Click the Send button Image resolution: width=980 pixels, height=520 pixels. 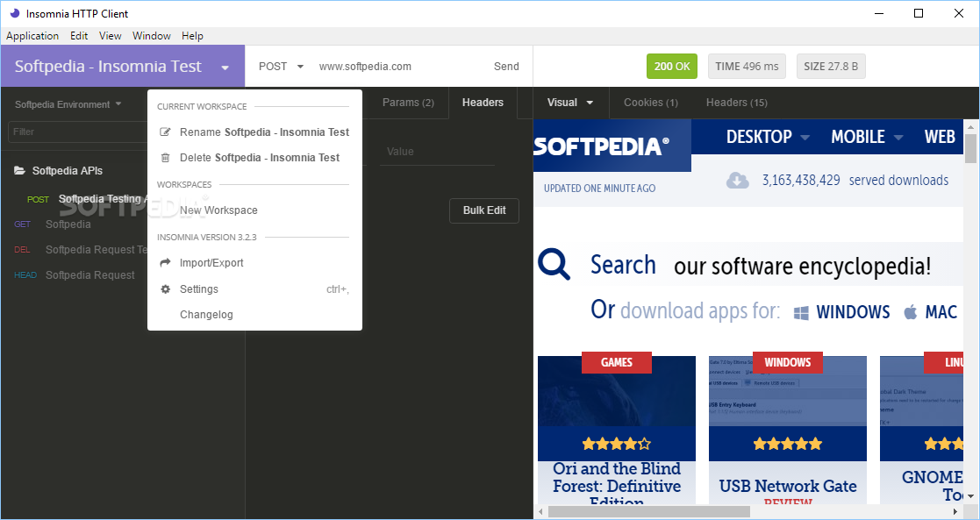coord(506,67)
